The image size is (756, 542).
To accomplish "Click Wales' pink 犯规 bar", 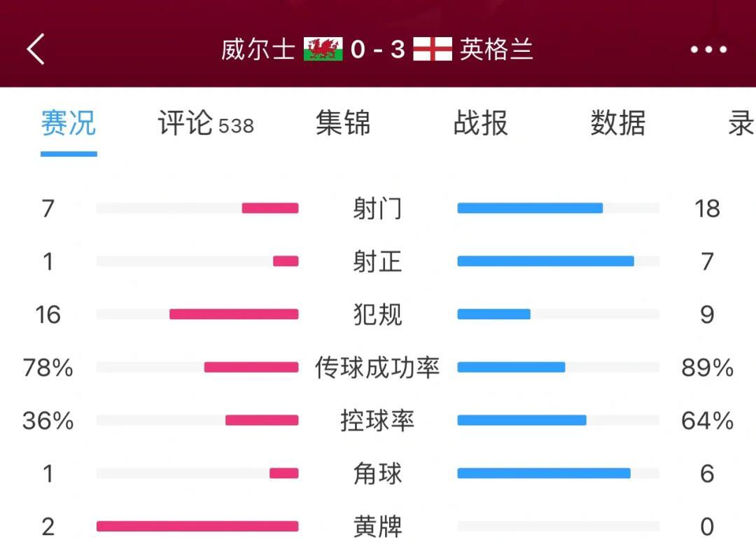I will [234, 314].
